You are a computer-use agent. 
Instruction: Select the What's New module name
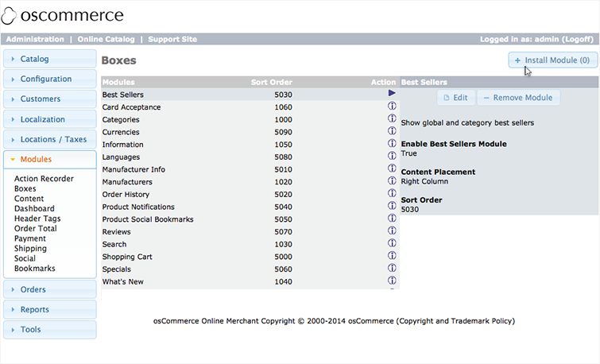point(123,281)
